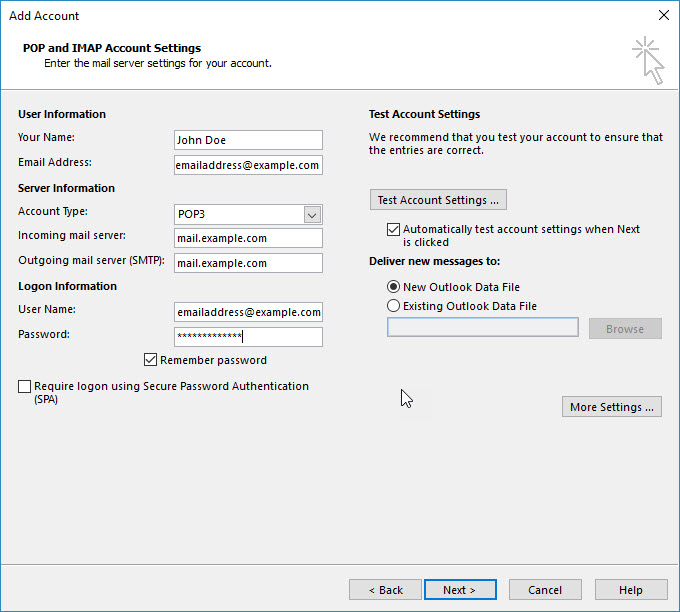Click the Outgoing mail server (SMTP) field
The image size is (680, 612).
point(248,263)
